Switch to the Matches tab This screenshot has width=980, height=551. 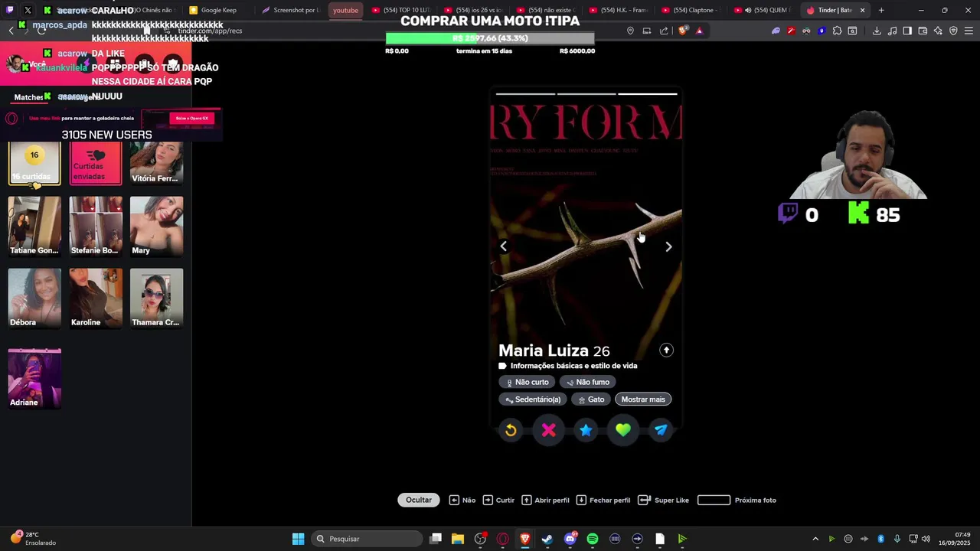tap(28, 97)
